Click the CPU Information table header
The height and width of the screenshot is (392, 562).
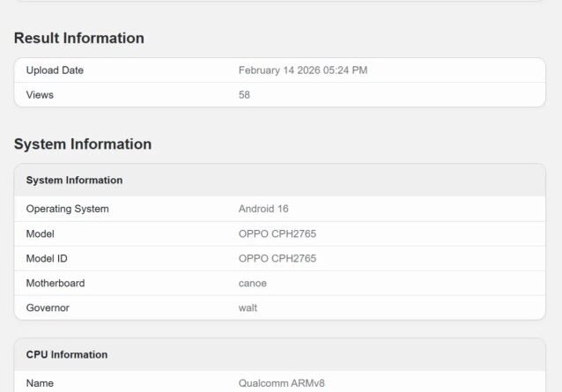click(x=67, y=354)
